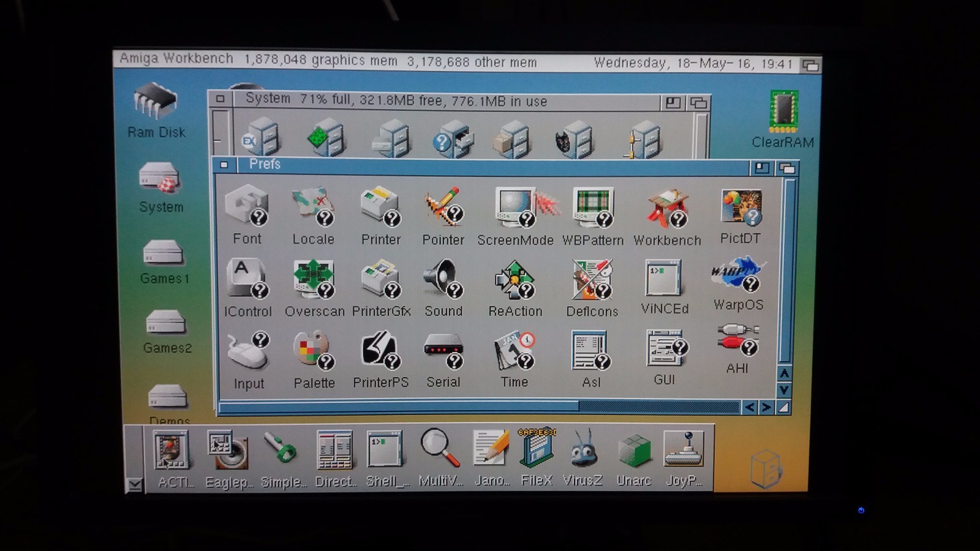The width and height of the screenshot is (980, 551).
Task: Select the cat-face drawer in System window
Action: click(575, 139)
